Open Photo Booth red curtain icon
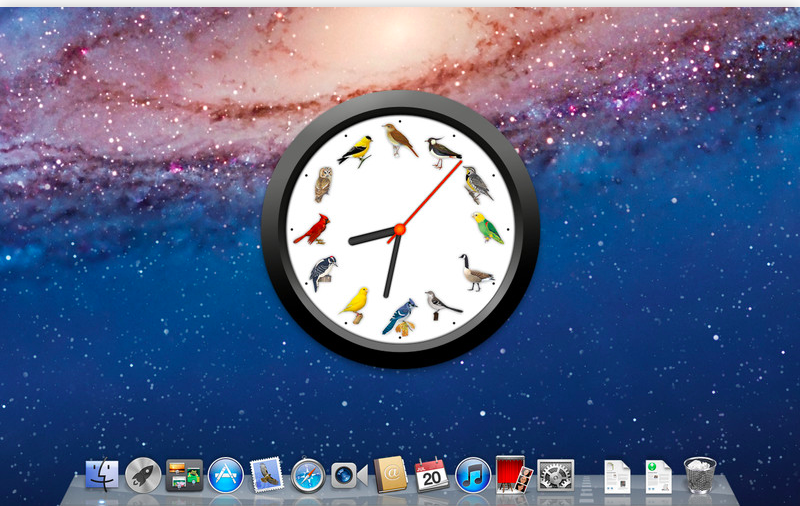 pos(514,475)
